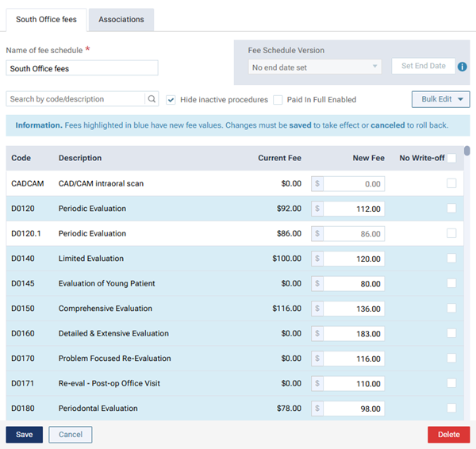Click the blue info icon beside Set End Date

(463, 67)
